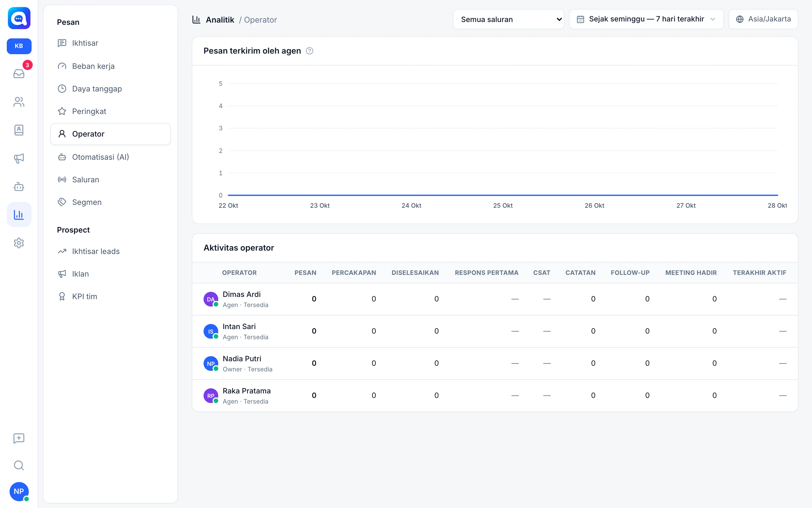The image size is (812, 508).
Task: Open the bot automation icon in the left rail
Action: 19,187
